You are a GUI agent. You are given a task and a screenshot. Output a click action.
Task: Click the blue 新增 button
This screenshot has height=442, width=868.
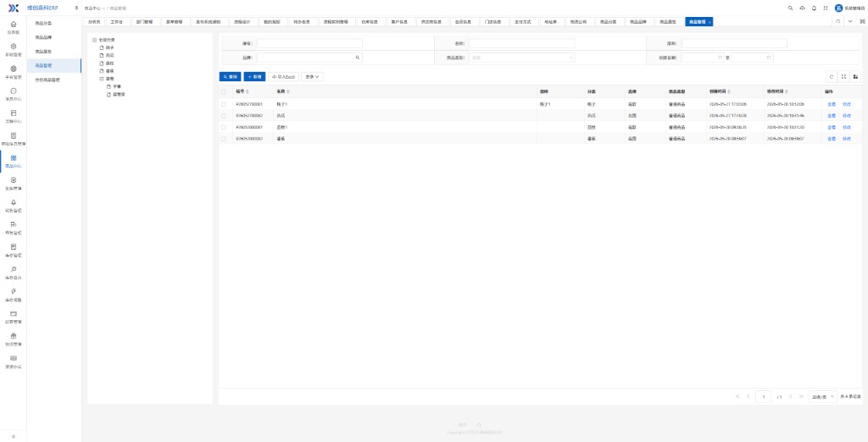pos(254,77)
